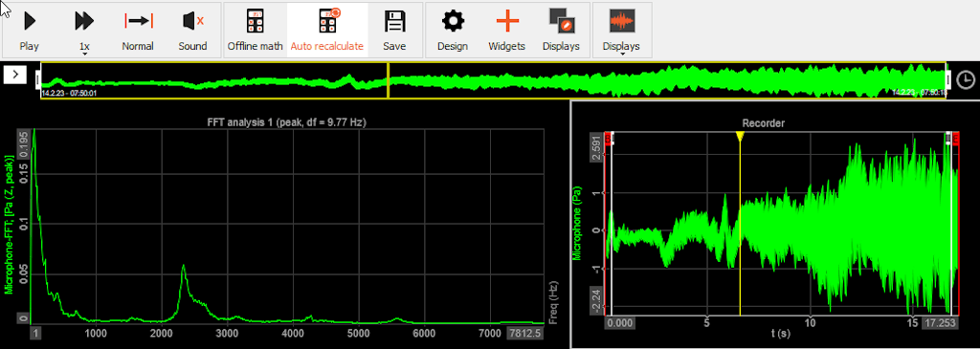
Task: Click the Recorder start time 0.000
Action: point(620,324)
